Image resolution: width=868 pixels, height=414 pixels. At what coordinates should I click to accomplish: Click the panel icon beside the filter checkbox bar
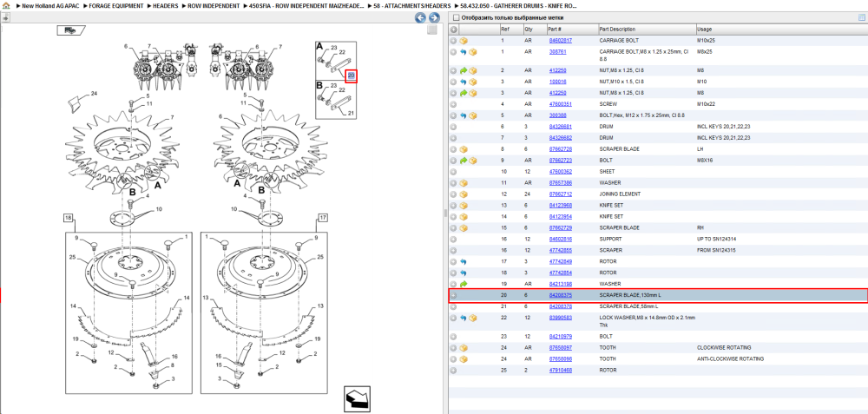click(861, 17)
